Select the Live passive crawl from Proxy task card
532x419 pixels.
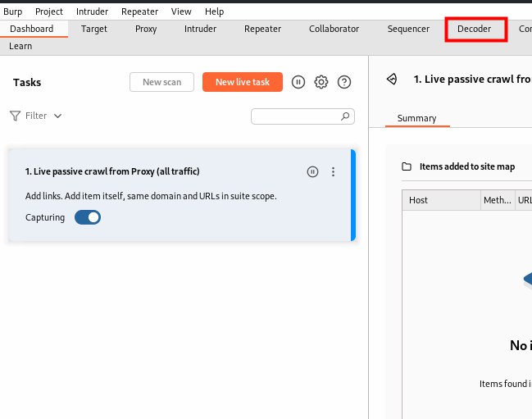pos(182,195)
